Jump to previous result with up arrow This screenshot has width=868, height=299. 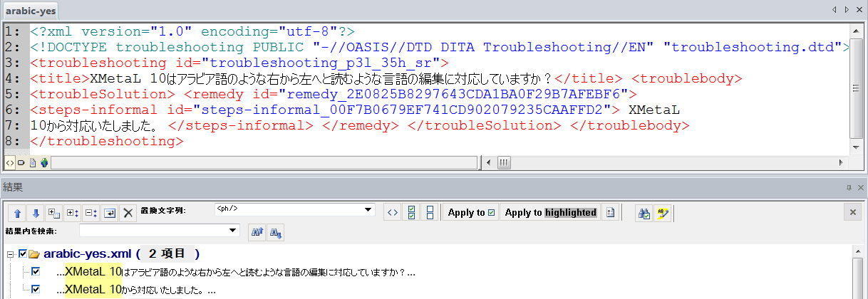click(18, 213)
